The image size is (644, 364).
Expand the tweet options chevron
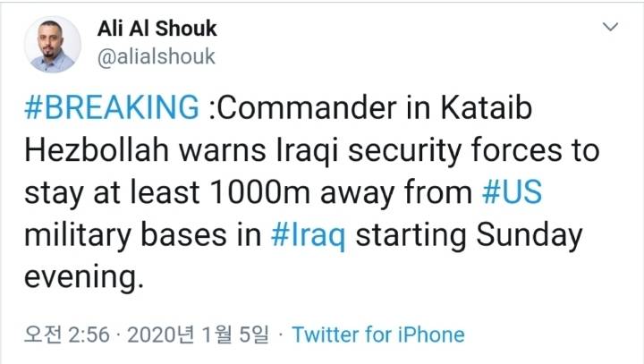coord(611,28)
